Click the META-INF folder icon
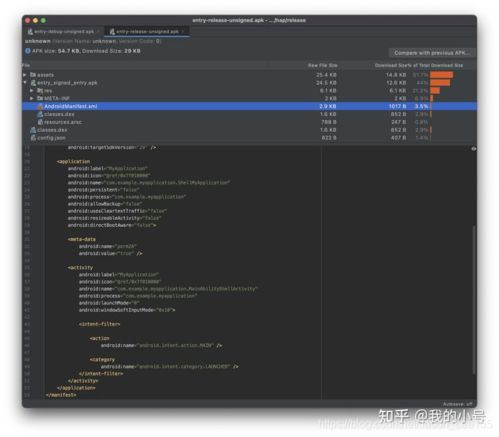The width and height of the screenshot is (499, 437). (40, 98)
